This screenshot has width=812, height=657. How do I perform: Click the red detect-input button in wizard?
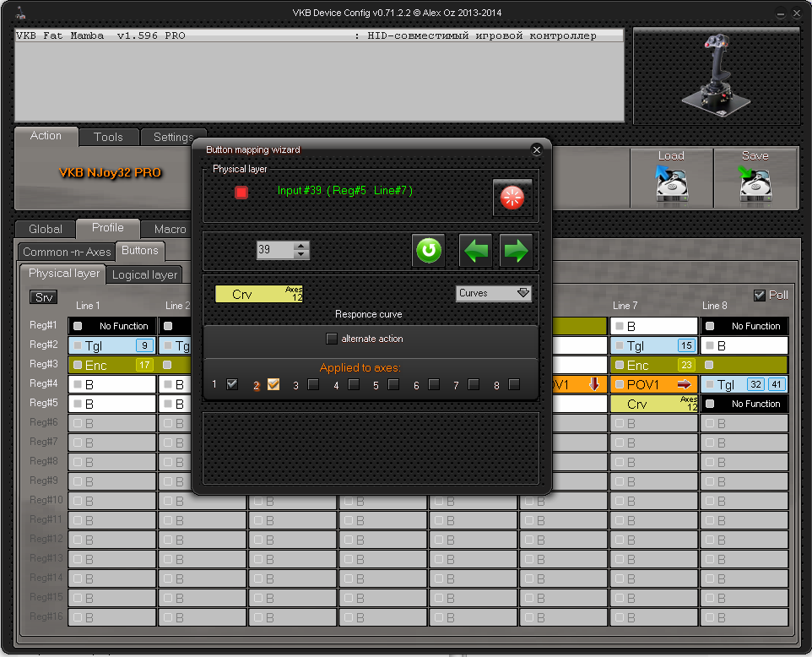tap(512, 198)
